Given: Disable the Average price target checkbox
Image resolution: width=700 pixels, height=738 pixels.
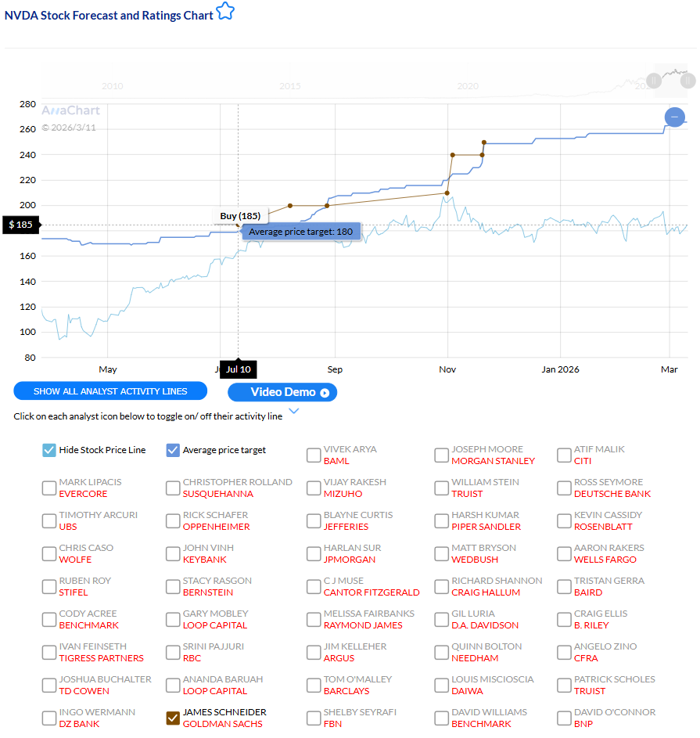Looking at the screenshot, I should click(x=171, y=450).
